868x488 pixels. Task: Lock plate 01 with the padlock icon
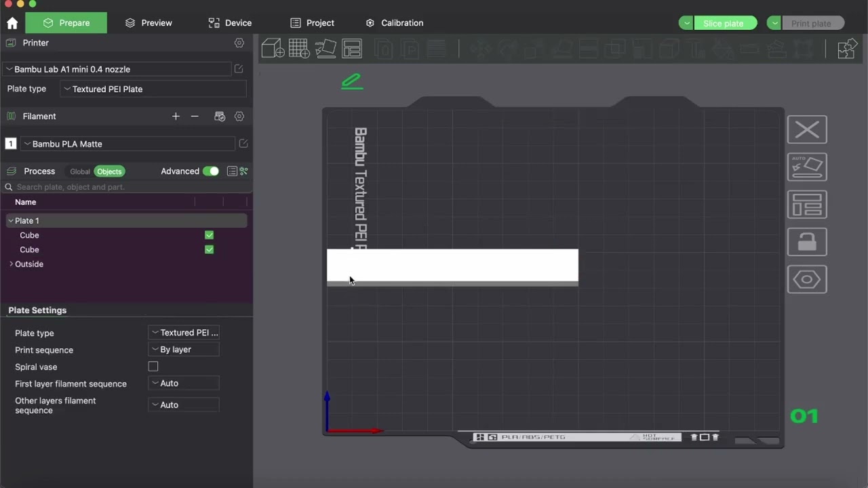click(x=807, y=242)
